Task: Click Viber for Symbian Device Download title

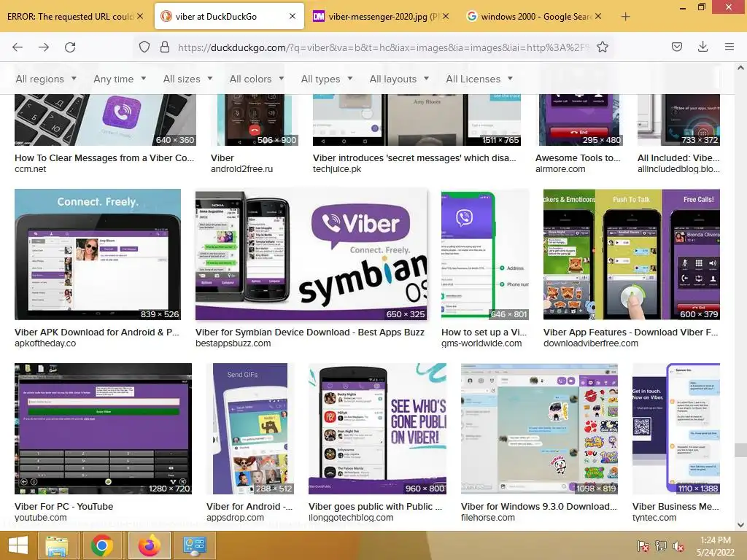Action: pyautogui.click(x=309, y=332)
